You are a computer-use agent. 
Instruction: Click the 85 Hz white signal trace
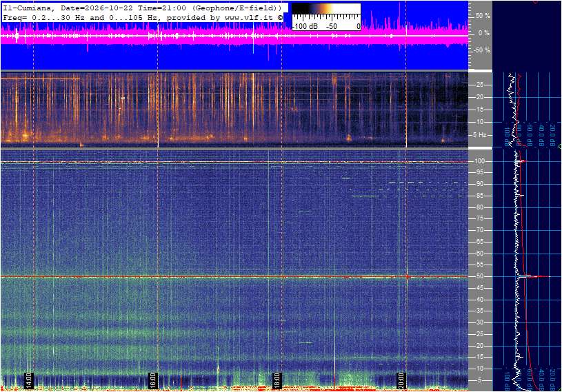tap(365, 196)
